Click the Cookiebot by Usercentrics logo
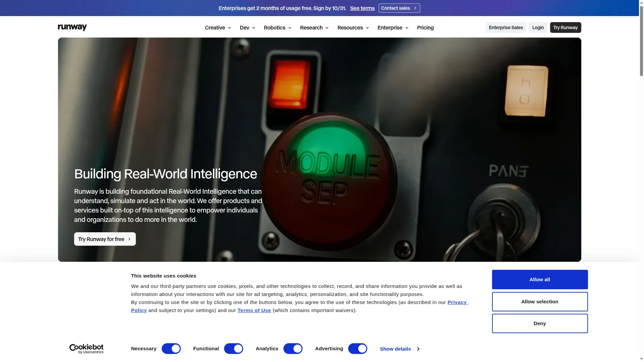Screen dimensions: 644x362 (86, 349)
